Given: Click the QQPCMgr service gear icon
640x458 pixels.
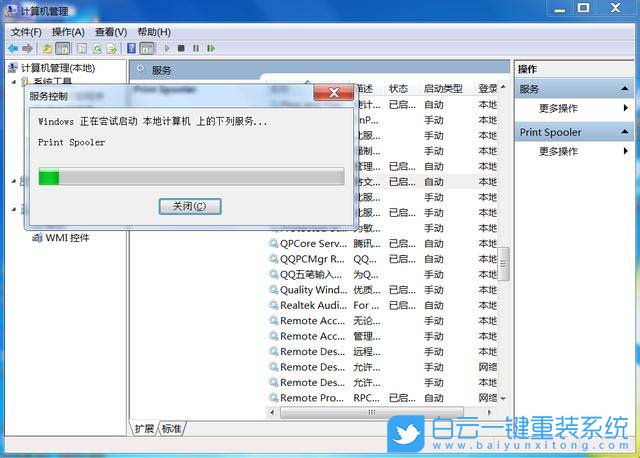Looking at the screenshot, I should 273,259.
